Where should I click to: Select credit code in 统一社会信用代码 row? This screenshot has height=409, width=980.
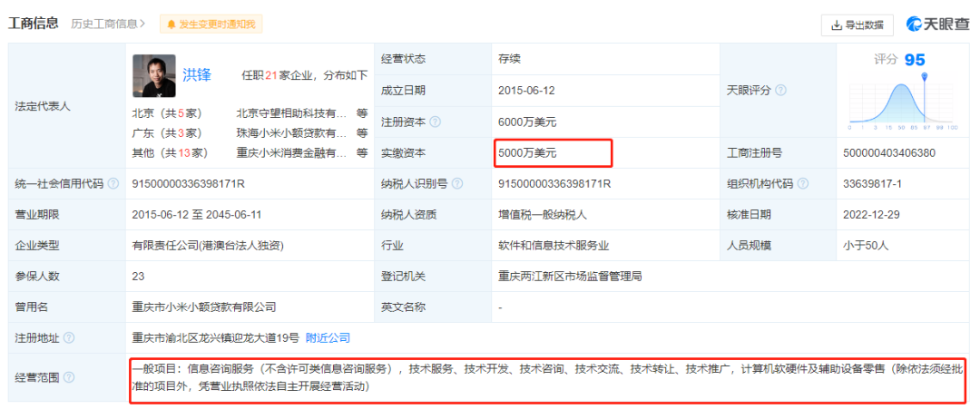188,183
